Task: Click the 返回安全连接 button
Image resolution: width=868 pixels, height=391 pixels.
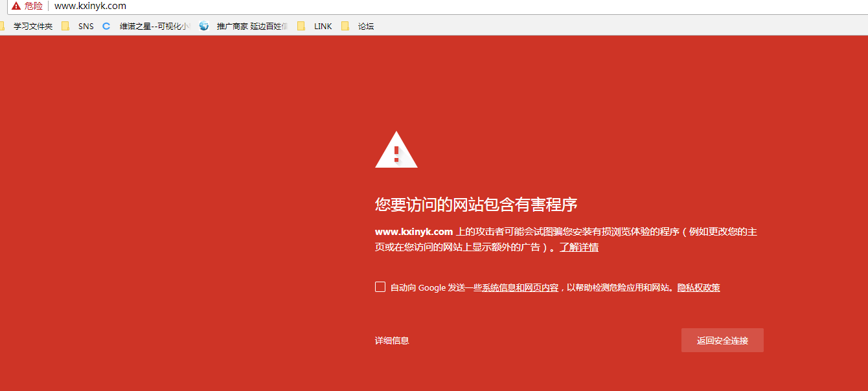Action: [x=722, y=340]
